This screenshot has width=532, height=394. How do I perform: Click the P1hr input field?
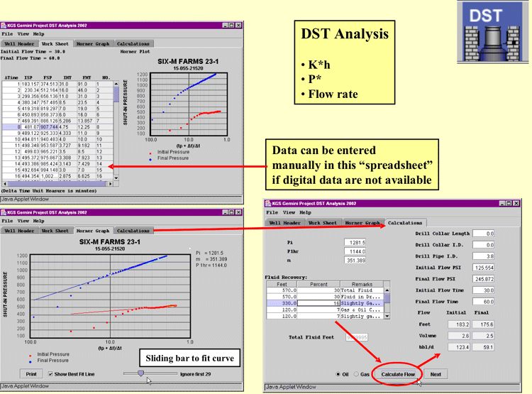coord(355,251)
